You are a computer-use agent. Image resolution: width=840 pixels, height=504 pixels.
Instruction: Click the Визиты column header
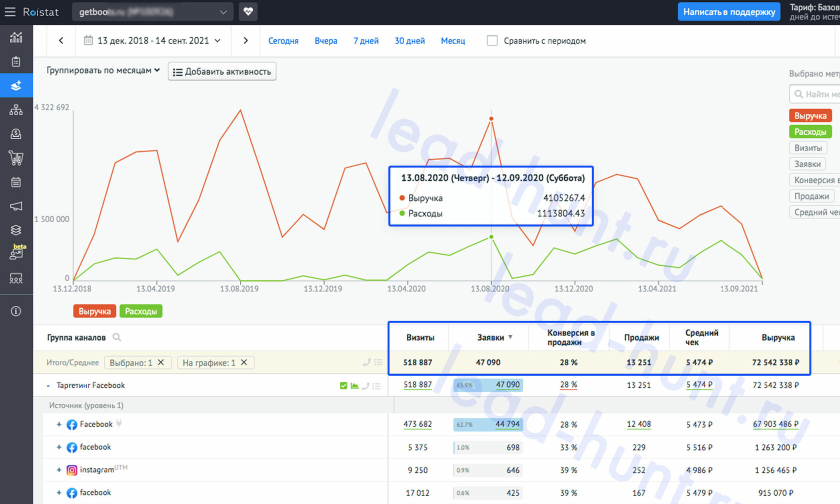[x=420, y=337]
